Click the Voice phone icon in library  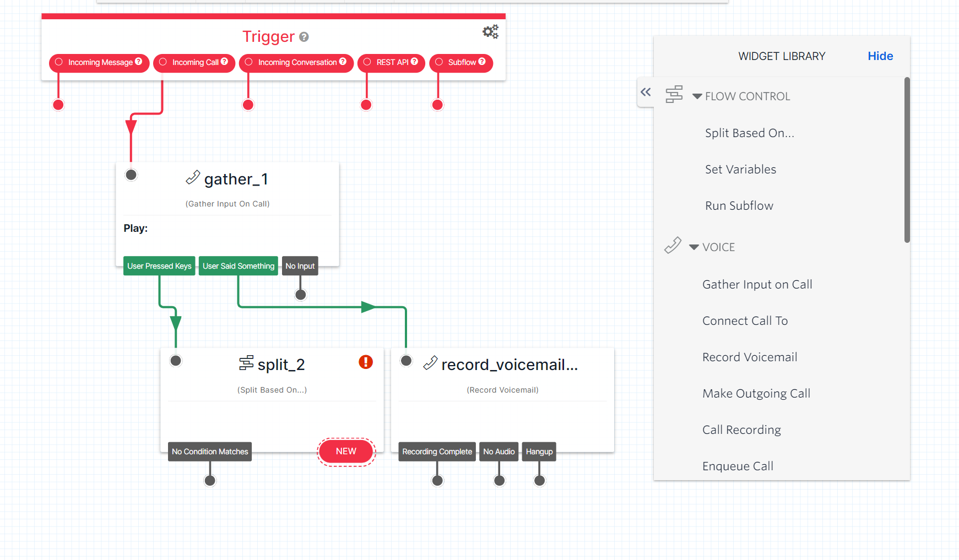click(x=672, y=246)
